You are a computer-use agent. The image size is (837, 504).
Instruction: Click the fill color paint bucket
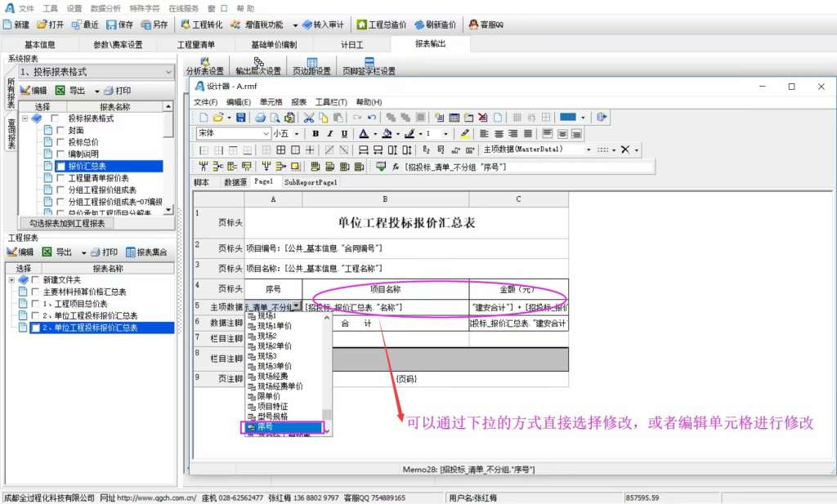[387, 134]
